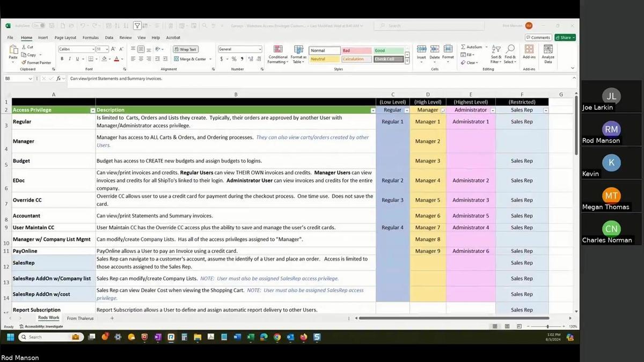Screen dimensions: 644x362
Task: Click the Sort & Filter icon
Action: (496, 54)
